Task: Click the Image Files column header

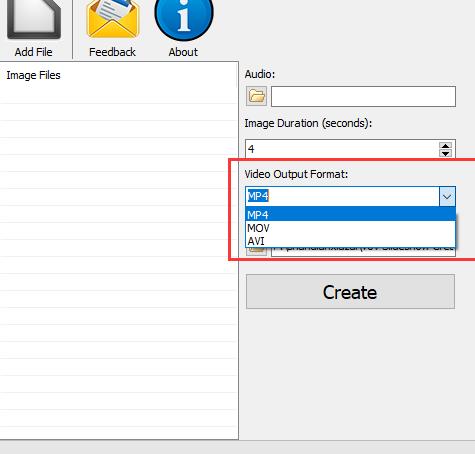Action: coord(33,75)
